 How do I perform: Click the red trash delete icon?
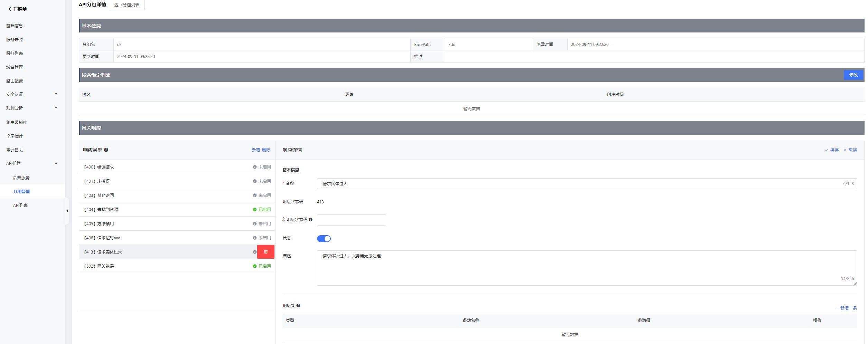[x=265, y=252]
